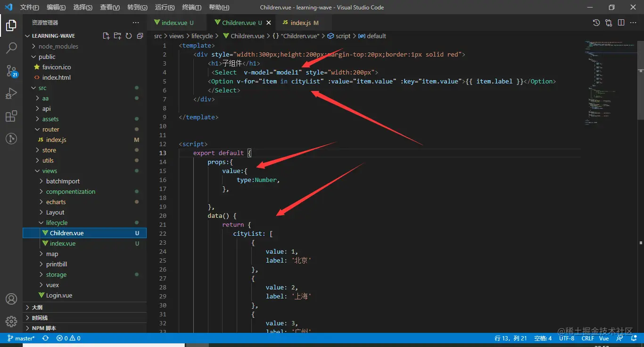The height and width of the screenshot is (347, 644).
Task: Change line ending via CRLF
Action: click(587, 338)
